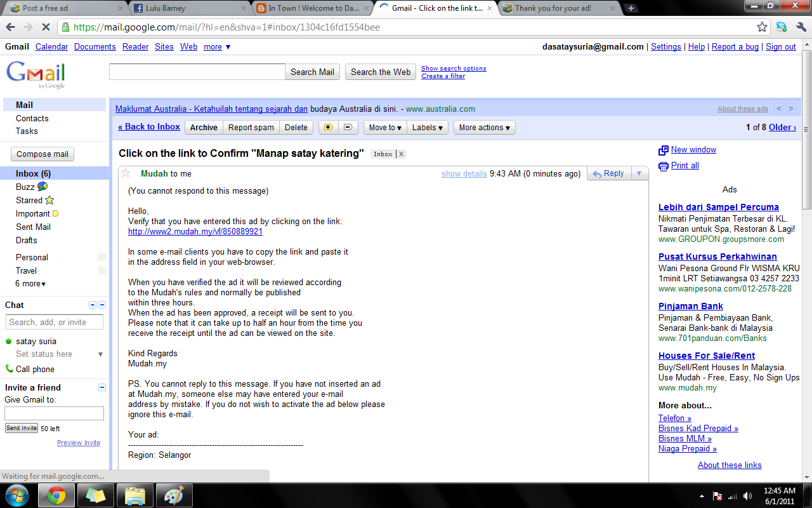Open a new browser tab

(631, 8)
